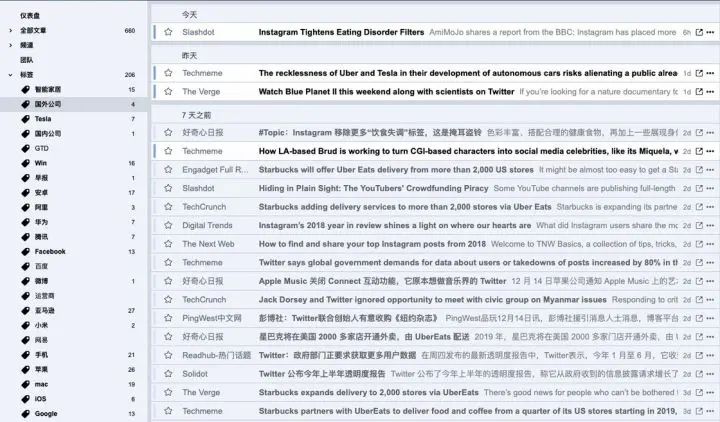
Task: Star the Slashdot Instagram Tightens article
Action: point(169,32)
